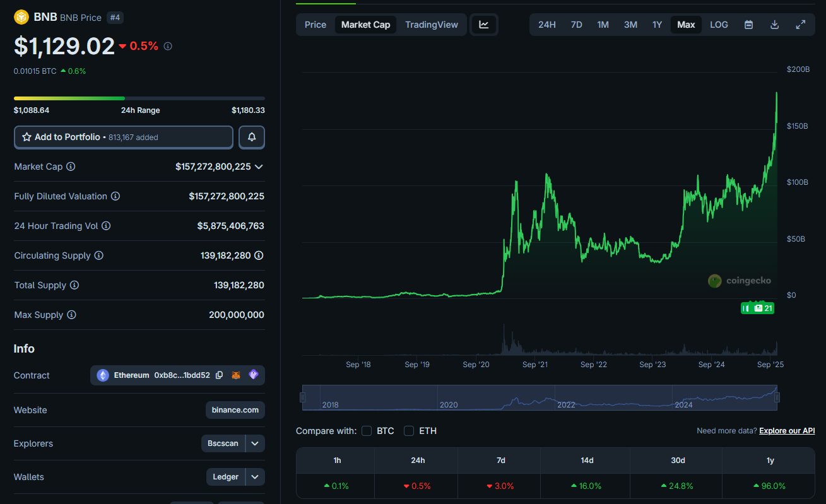Viewport: 826px width, 504px height.
Task: Click the 24h low $1,088.64
Action: click(x=32, y=110)
